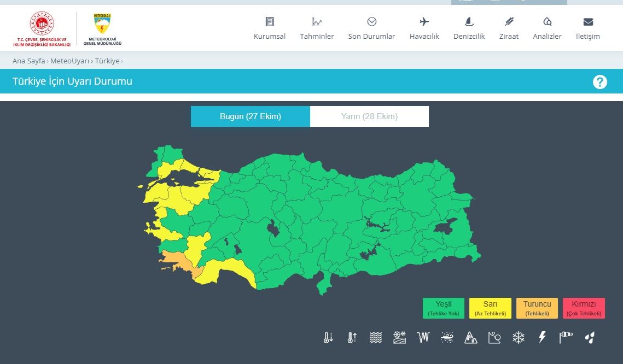Switch to Bugün (27 Ekim) tab
The image size is (623, 364).
[251, 116]
